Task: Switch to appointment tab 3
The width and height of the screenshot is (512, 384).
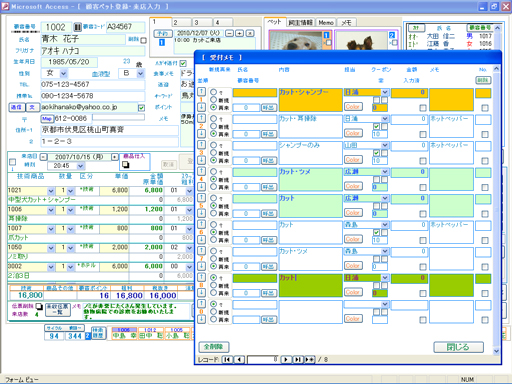Action: [203, 22]
